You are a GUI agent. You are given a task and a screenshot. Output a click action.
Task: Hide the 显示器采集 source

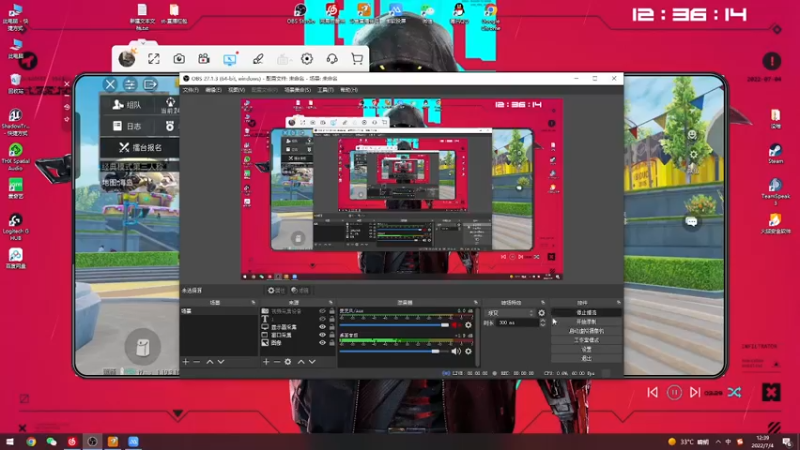click(322, 327)
